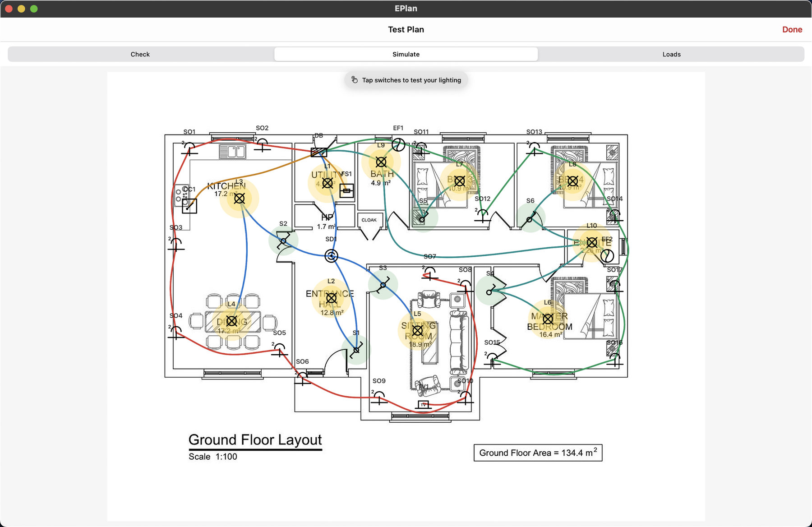Click the Test Plan title
The height and width of the screenshot is (527, 812).
(x=406, y=29)
